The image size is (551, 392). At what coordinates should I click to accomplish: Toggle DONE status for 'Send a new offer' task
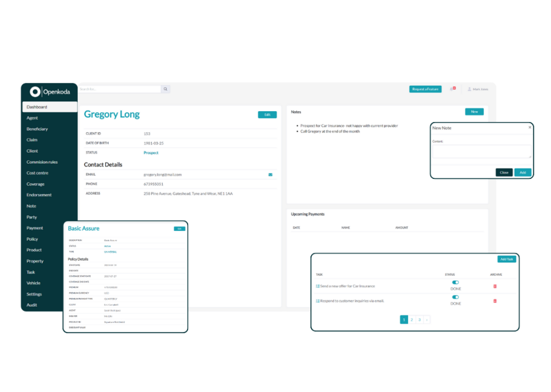[455, 283]
